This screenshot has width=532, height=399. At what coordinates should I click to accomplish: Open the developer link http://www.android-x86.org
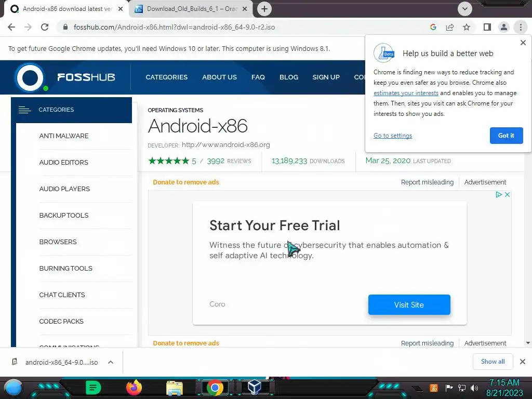coord(226,145)
